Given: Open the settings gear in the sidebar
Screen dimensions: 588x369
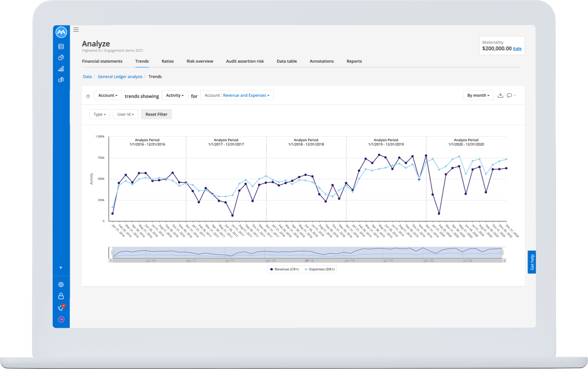Looking at the screenshot, I should pos(61,285).
